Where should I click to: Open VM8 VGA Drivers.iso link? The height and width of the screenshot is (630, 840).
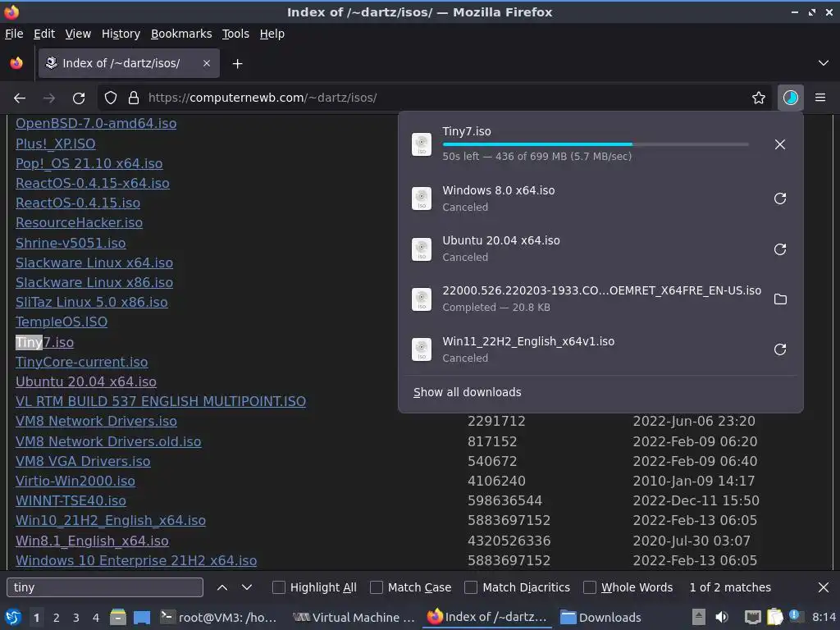click(83, 461)
